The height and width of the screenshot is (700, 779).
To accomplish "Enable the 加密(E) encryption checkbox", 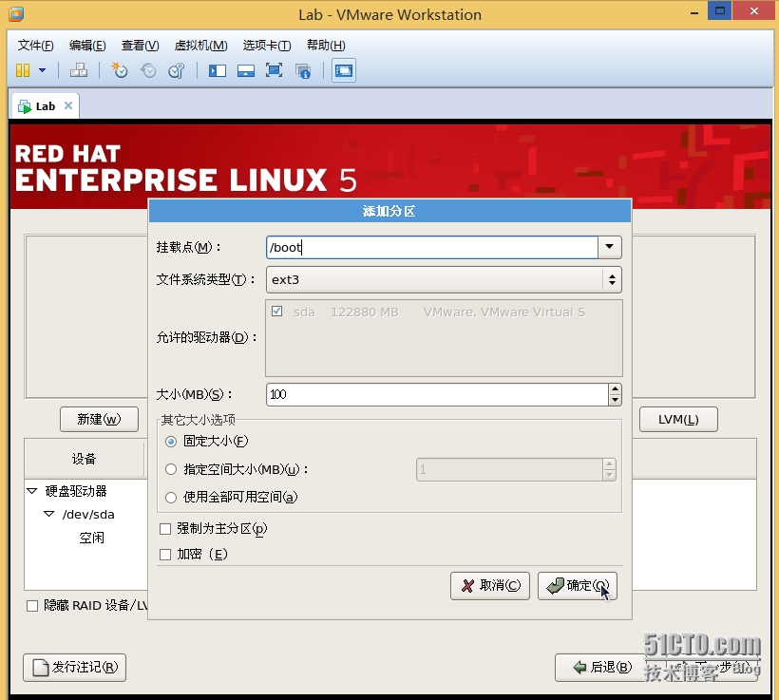I will pyautogui.click(x=165, y=555).
